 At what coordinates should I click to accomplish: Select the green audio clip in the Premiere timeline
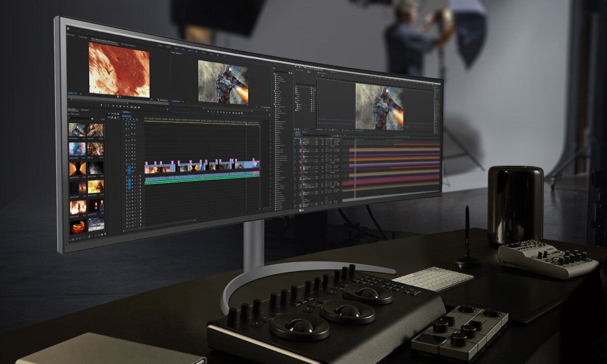coord(202,179)
